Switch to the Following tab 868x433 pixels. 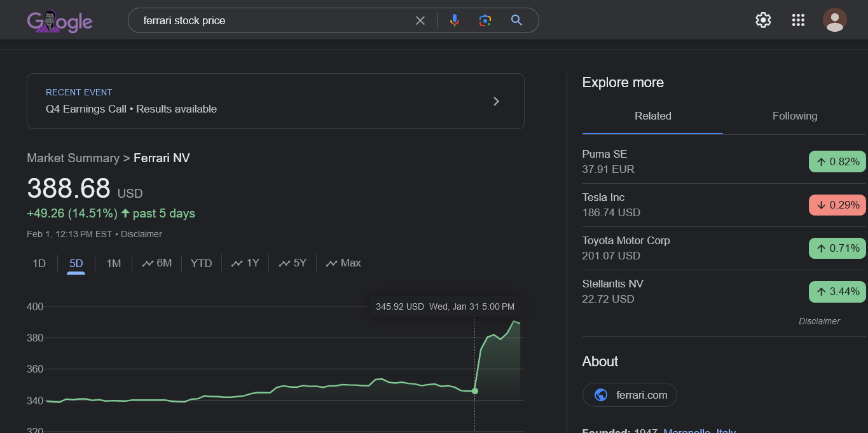click(x=795, y=116)
